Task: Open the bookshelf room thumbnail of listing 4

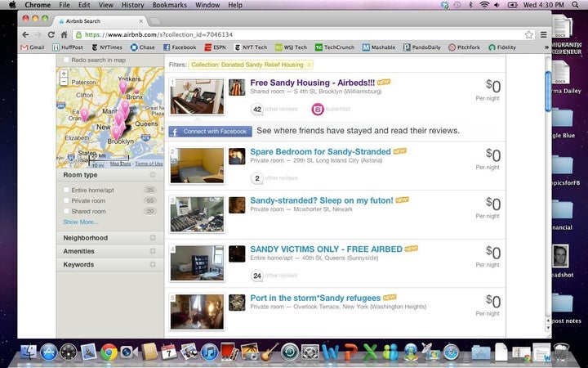Action: [x=197, y=263]
